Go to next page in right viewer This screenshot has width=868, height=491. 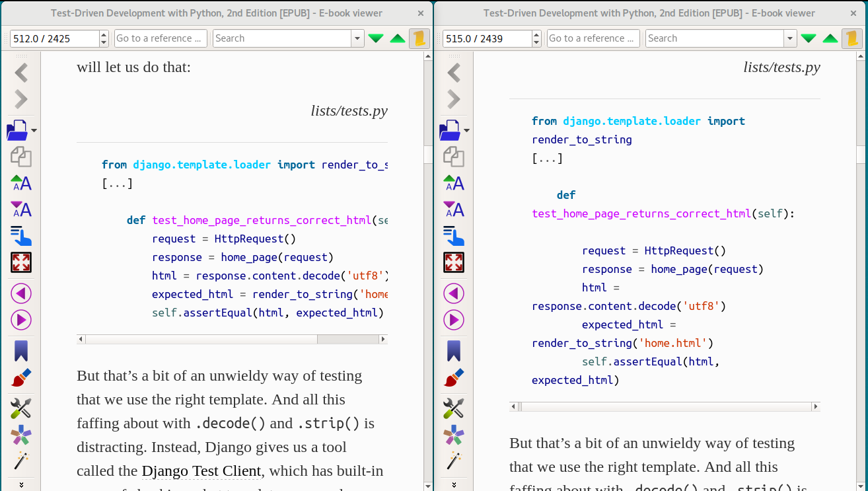pyautogui.click(x=454, y=320)
